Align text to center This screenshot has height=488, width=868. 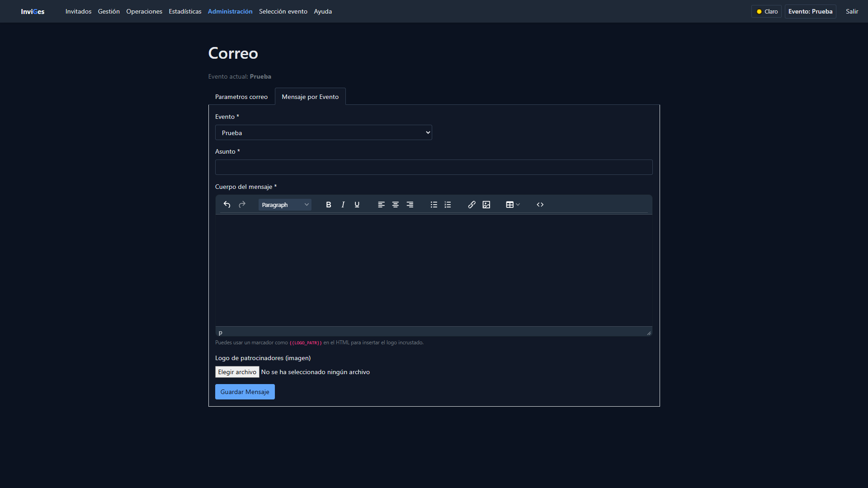(395, 205)
